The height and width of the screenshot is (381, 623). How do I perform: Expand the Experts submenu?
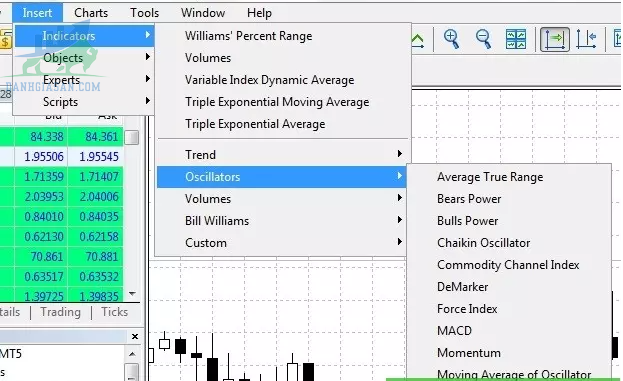(84, 80)
